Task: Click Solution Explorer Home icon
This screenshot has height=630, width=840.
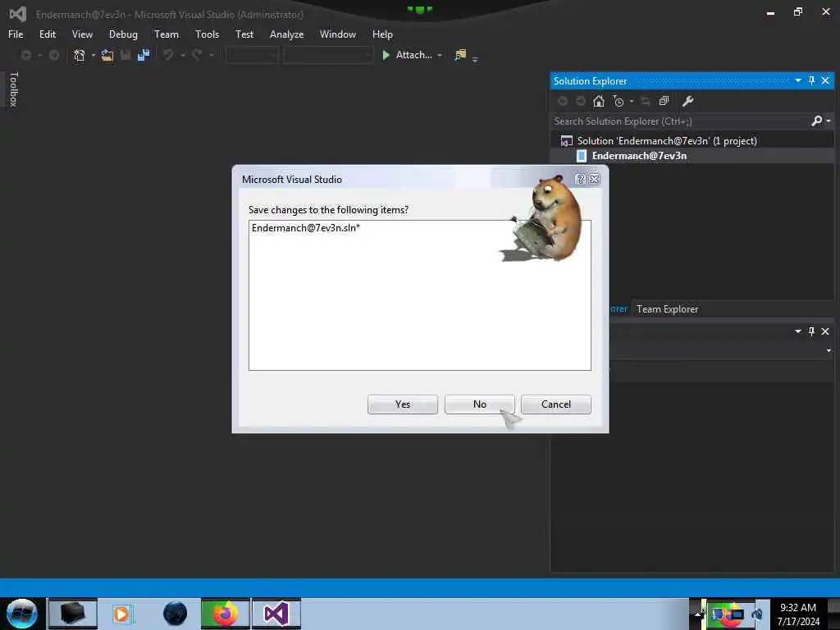Action: [x=598, y=101]
